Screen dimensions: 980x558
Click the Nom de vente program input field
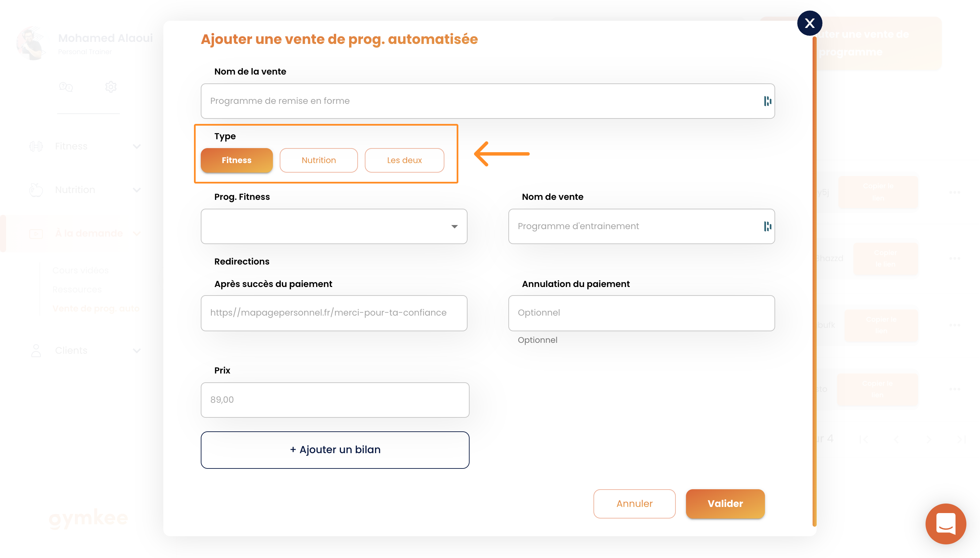[641, 226]
